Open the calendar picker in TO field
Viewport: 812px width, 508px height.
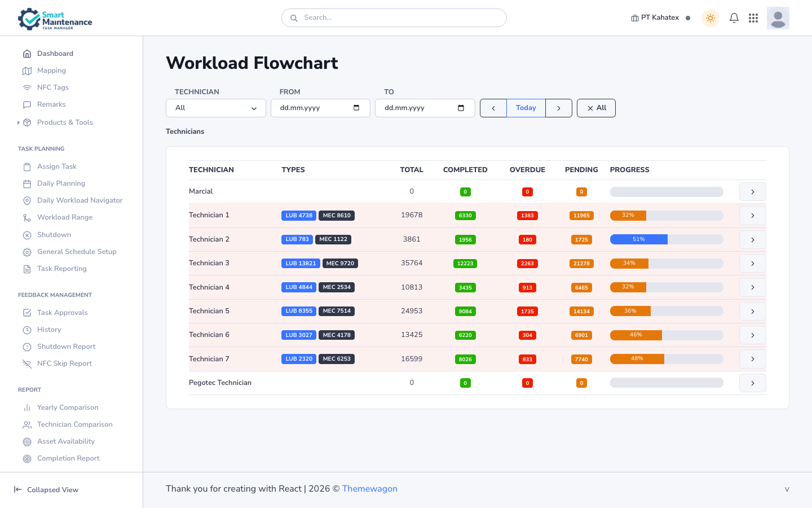click(461, 108)
